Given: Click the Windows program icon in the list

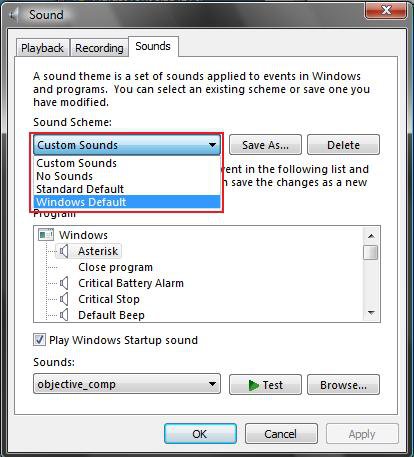Looking at the screenshot, I should (x=46, y=235).
